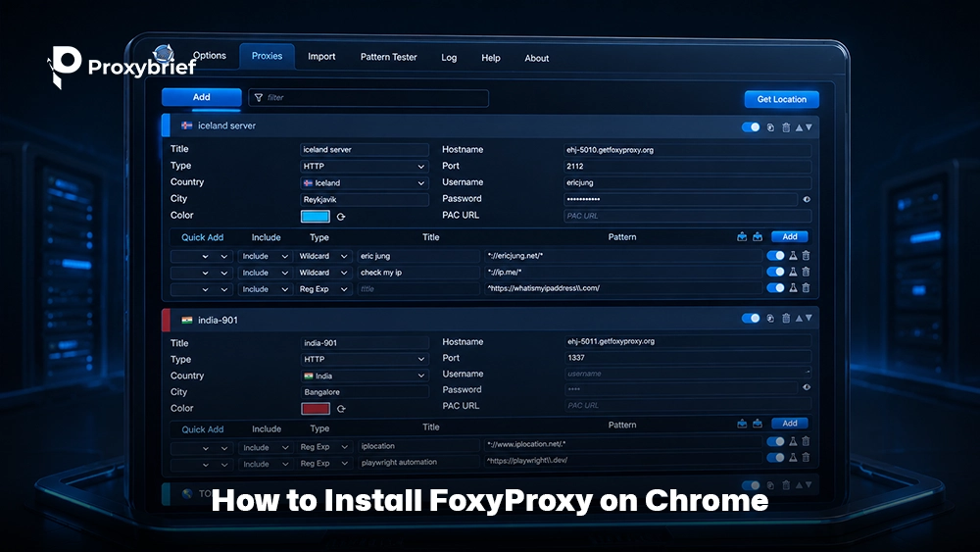
Task: Move india-901 proxy down
Action: click(x=808, y=319)
